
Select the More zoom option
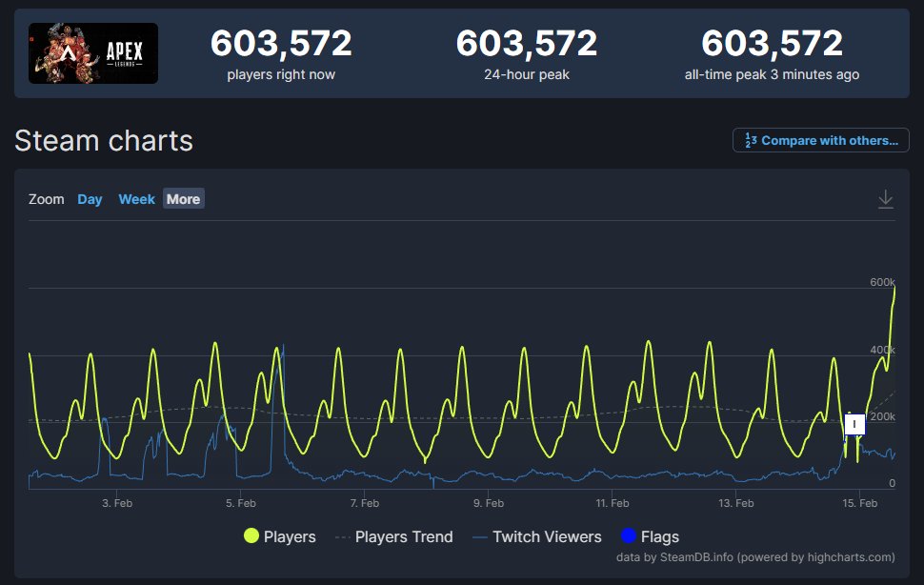(183, 199)
